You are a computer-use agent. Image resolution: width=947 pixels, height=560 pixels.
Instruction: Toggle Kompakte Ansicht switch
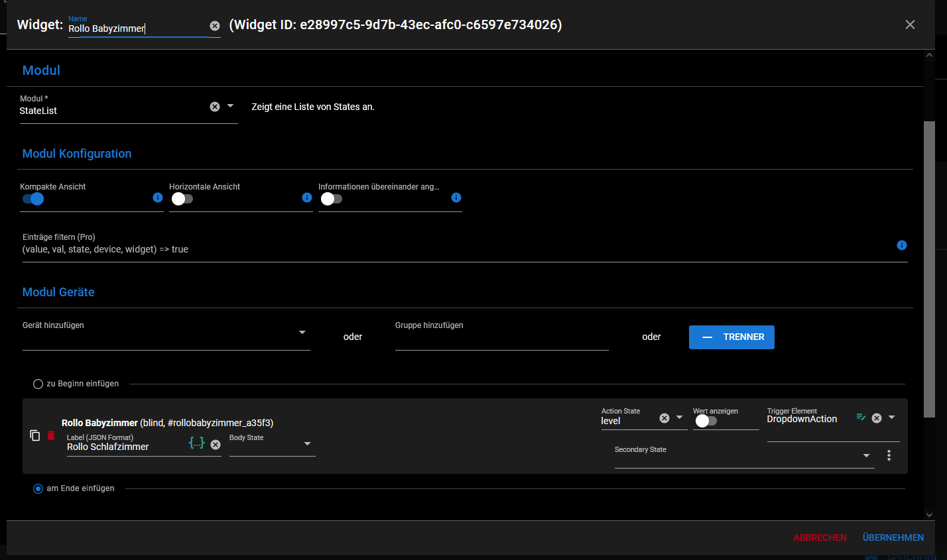click(33, 199)
